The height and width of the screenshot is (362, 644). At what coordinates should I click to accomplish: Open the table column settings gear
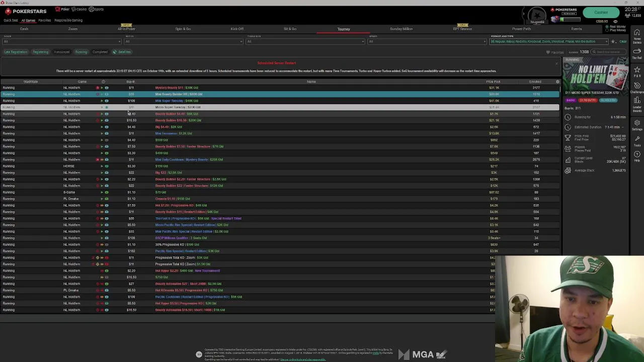tap(557, 81)
